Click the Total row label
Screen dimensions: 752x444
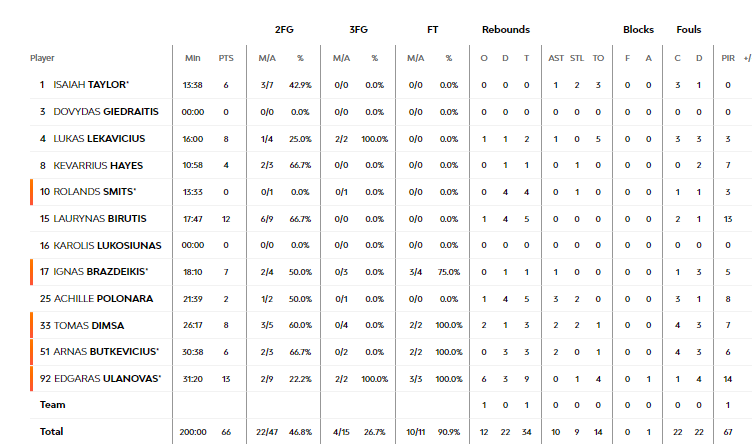pos(51,432)
